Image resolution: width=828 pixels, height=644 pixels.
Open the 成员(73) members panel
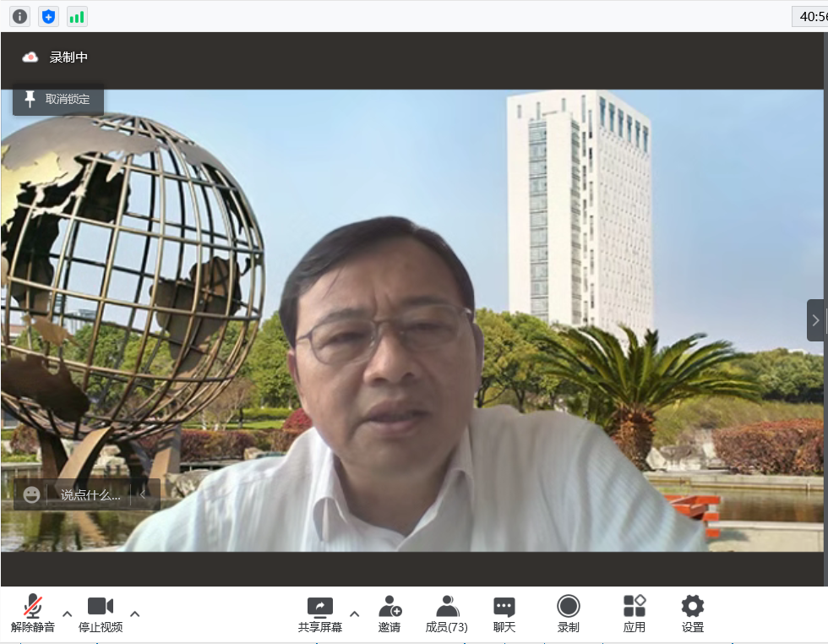click(447, 614)
